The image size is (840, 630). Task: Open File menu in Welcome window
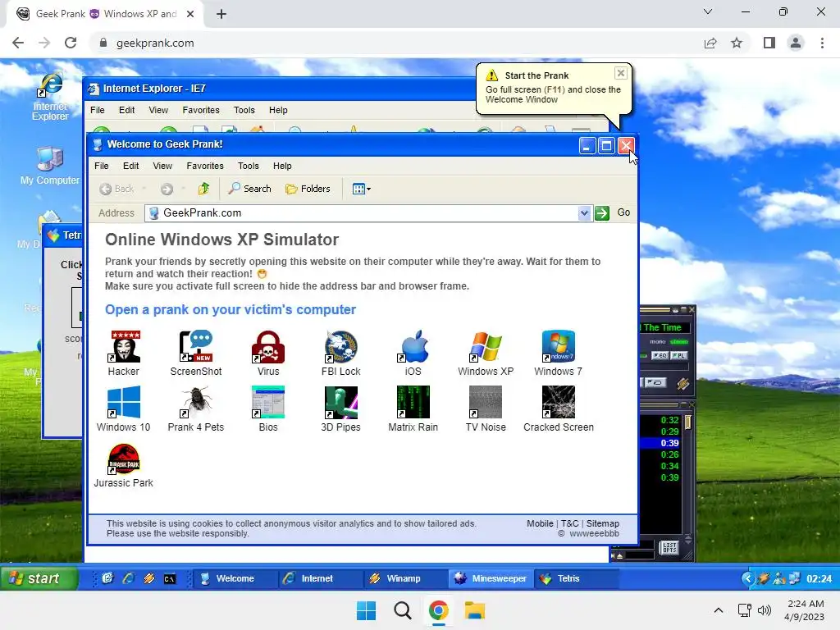tap(101, 166)
